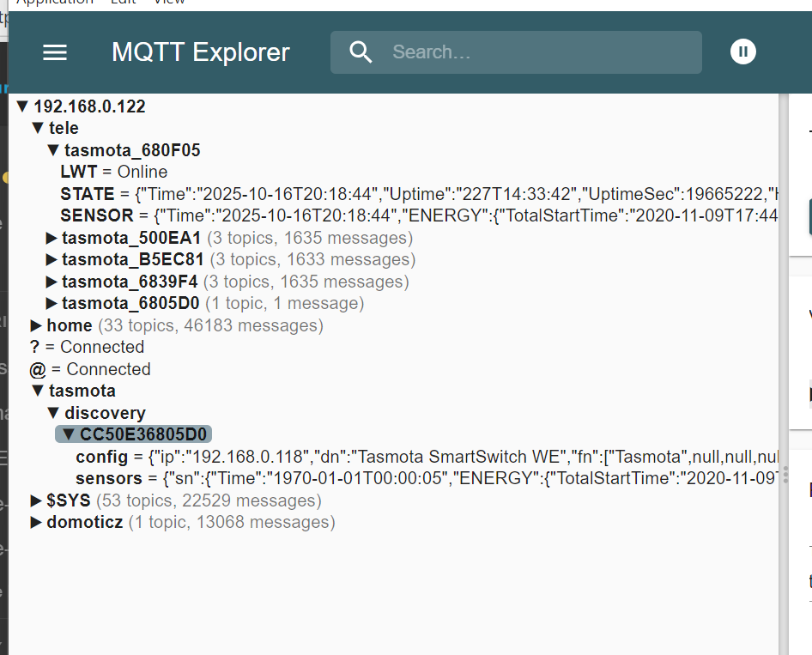Screen dimensions: 812x655
Task: Pause updates with the pause button
Action: coord(743,52)
